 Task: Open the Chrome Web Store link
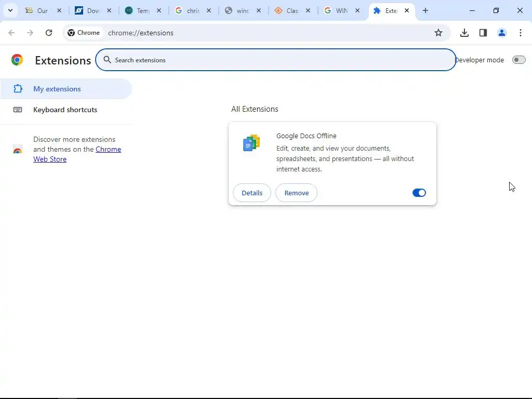[x=77, y=154]
